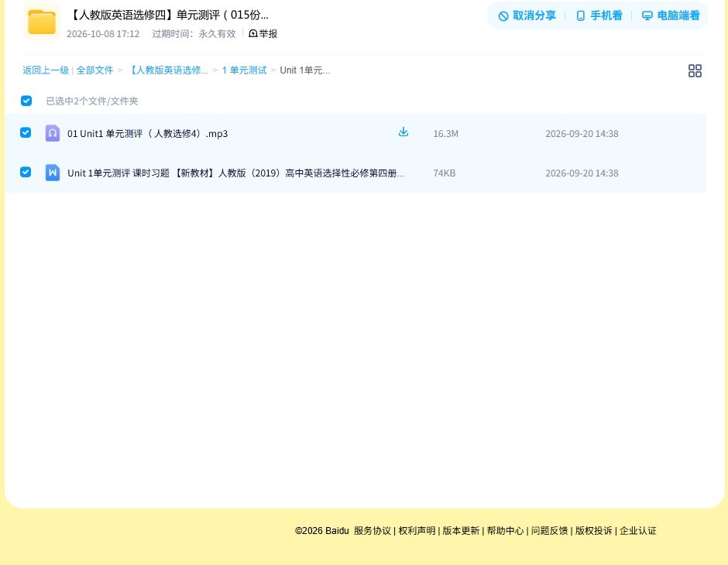Click the grid view switch icon
The width and height of the screenshot is (728, 565).
pos(695,71)
